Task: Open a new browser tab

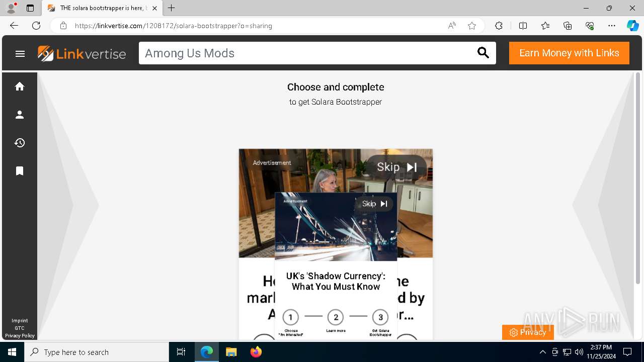Action: tap(172, 8)
